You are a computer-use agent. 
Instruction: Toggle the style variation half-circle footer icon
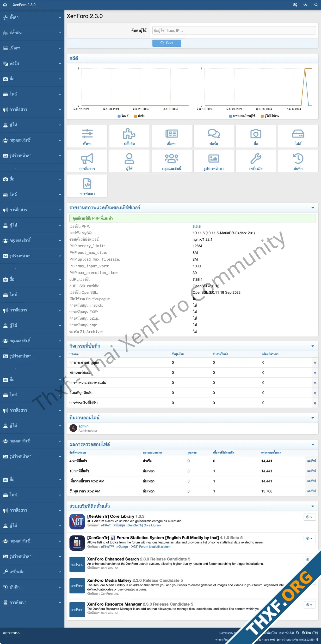pos(297,633)
